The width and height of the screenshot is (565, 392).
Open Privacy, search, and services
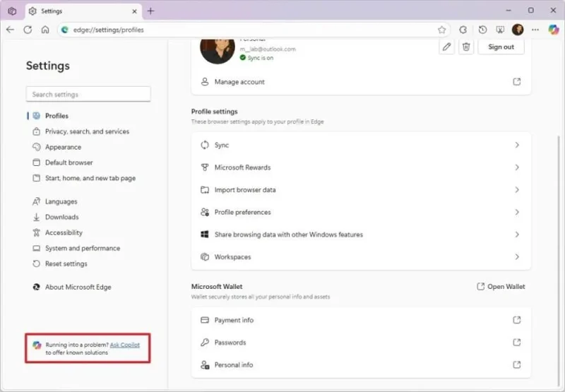pyautogui.click(x=87, y=131)
